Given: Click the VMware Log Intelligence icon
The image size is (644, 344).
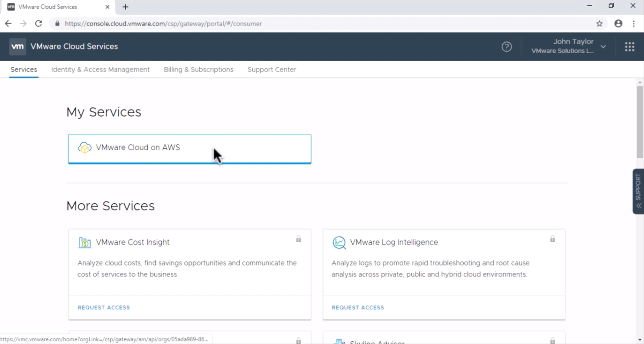Looking at the screenshot, I should coord(339,242).
